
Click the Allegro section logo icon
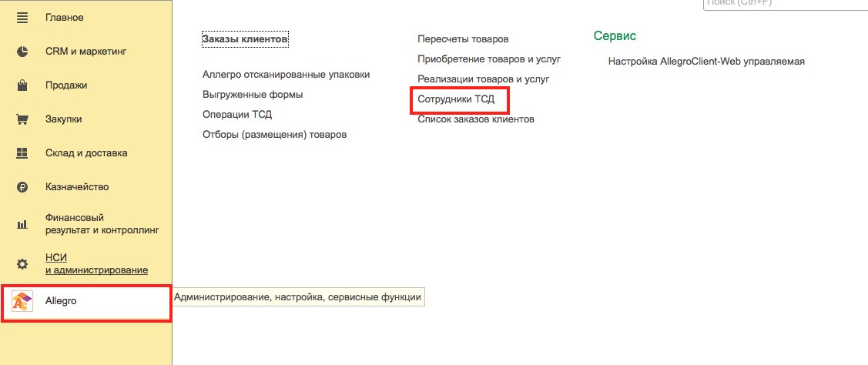22,302
